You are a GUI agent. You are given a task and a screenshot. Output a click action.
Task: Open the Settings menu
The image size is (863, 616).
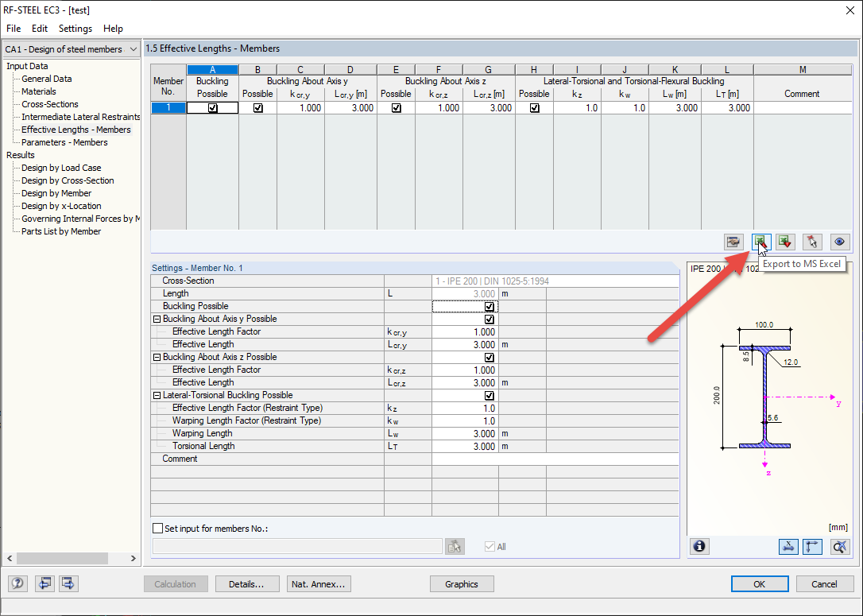[75, 29]
